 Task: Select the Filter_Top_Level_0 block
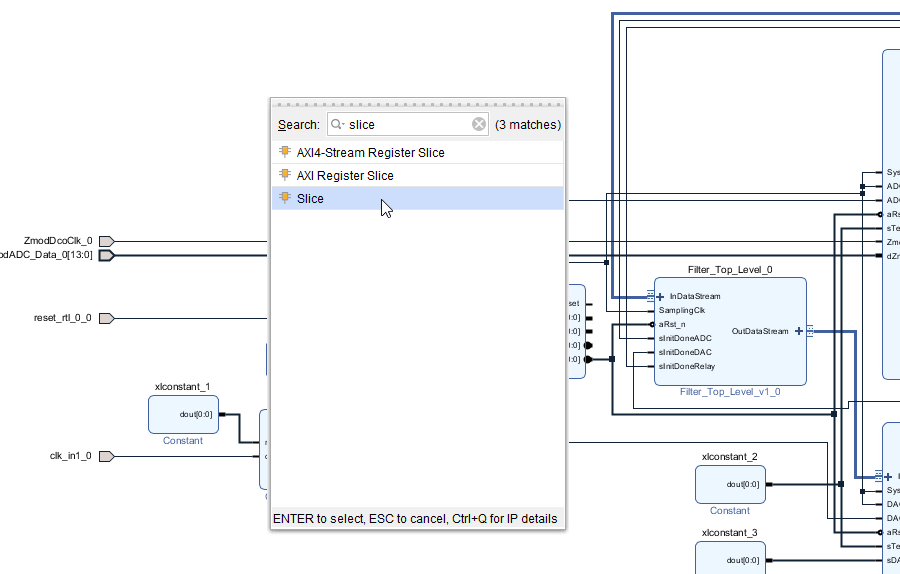pyautogui.click(x=730, y=331)
